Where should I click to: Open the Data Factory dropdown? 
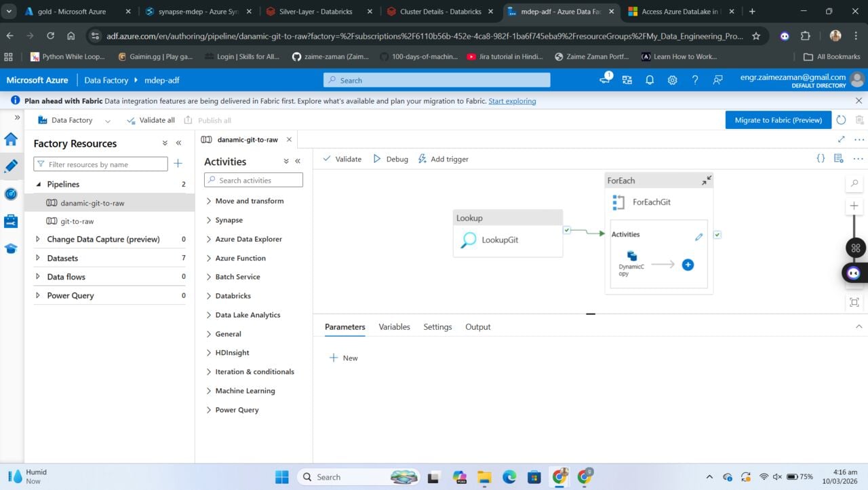pos(75,120)
